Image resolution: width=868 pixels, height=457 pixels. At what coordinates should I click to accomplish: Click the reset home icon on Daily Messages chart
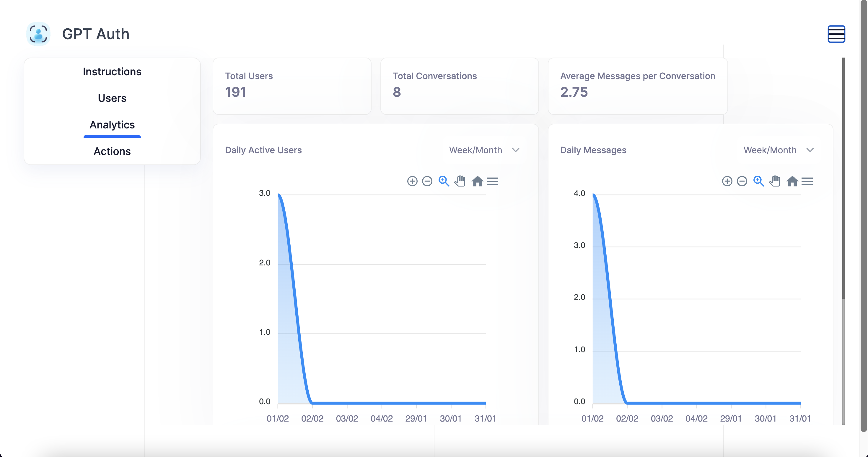coord(791,182)
